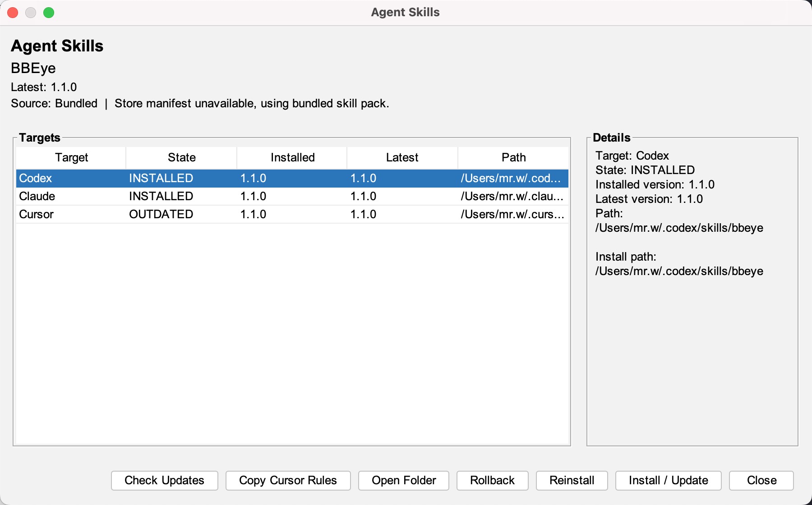Screen dimensions: 812x505
Task: Click the Claude path cell
Action: (x=512, y=196)
